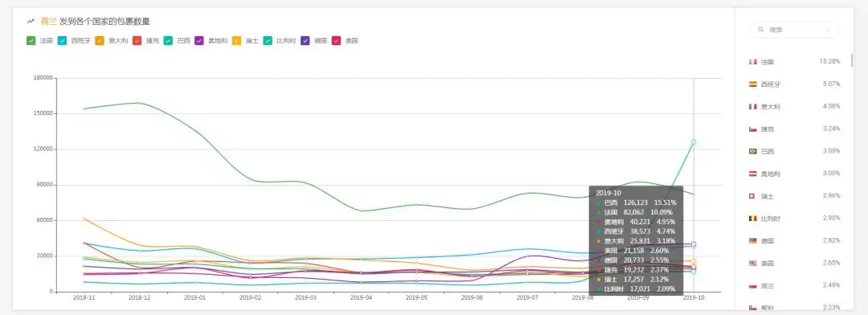The width and height of the screenshot is (868, 315).
Task: Uncheck the 西班牙 series checkbox in the legend
Action: point(62,40)
